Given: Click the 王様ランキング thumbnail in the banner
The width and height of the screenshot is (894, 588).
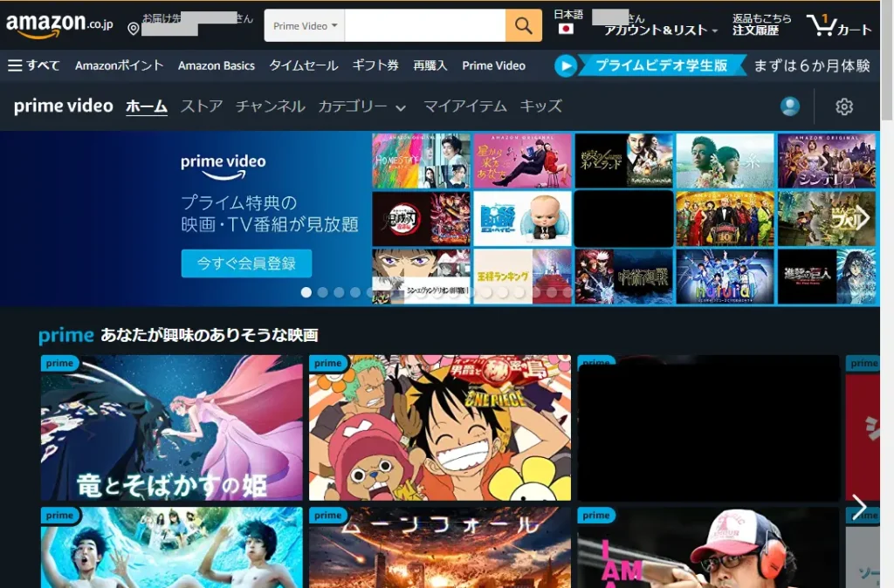Looking at the screenshot, I should point(523,277).
